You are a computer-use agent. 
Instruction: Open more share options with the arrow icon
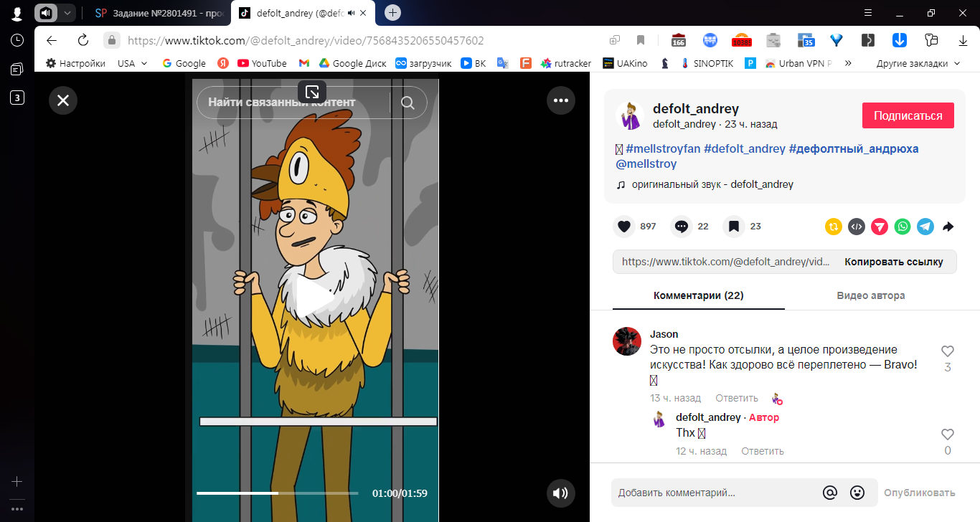click(948, 227)
